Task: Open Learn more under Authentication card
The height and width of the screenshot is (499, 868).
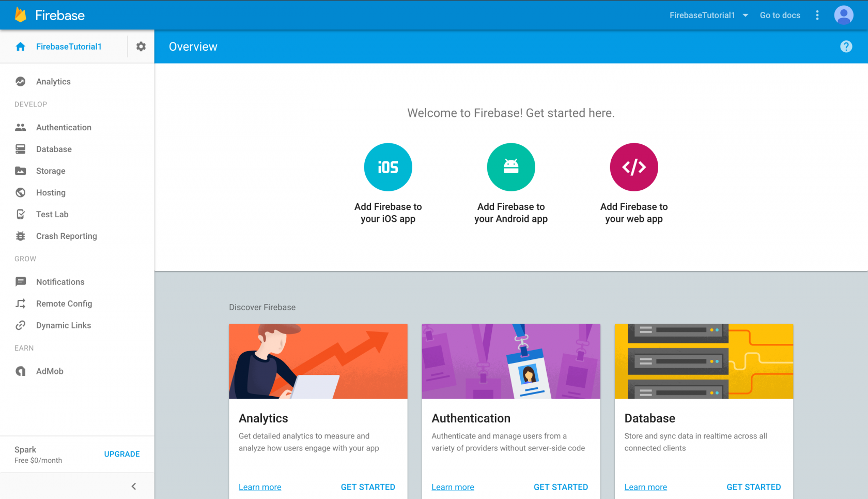Action: coord(453,487)
